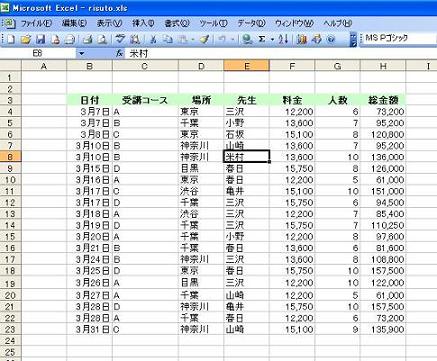Select the date cell 3月8日
Viewport: 437px width, 361px height.
(90, 134)
